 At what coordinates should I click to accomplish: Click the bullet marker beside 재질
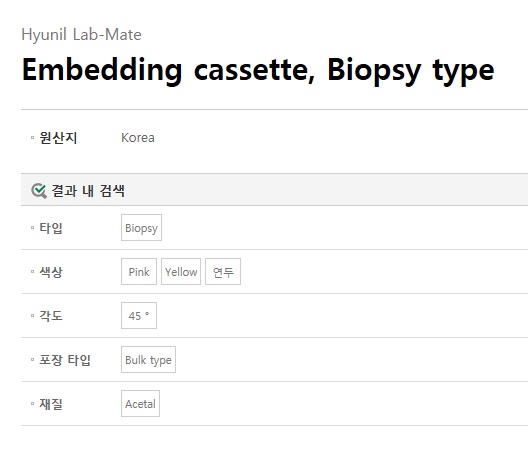pos(32,403)
